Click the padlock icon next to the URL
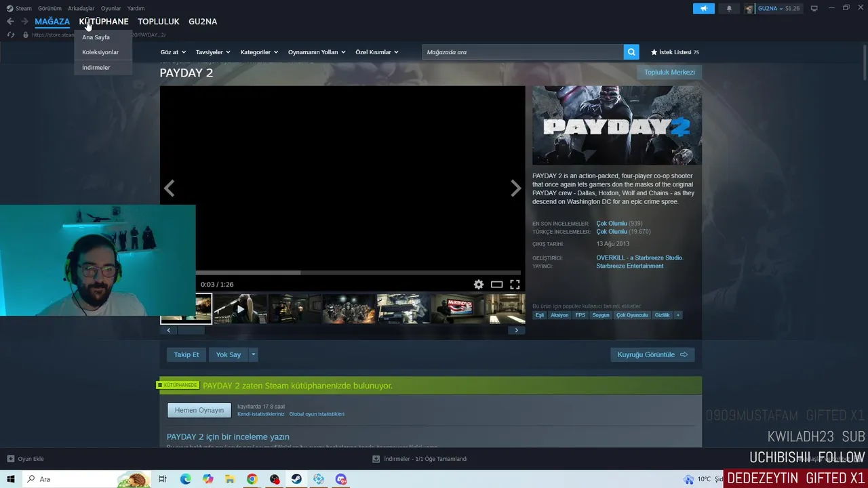Screen dimensions: 868x488 tap(26, 35)
